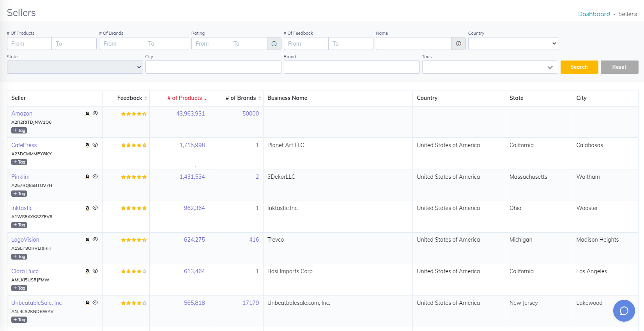Add a tag to CafePress seller

point(19,162)
